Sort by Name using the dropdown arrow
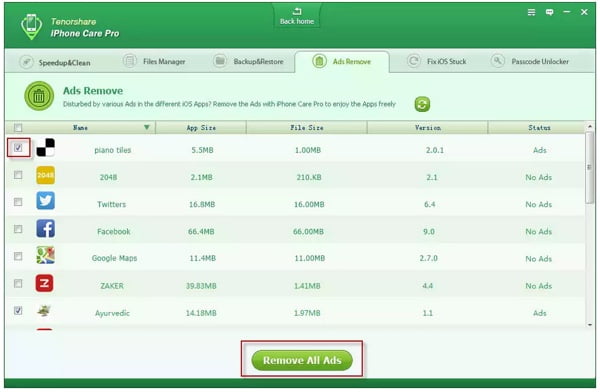The image size is (600, 392). (147, 127)
